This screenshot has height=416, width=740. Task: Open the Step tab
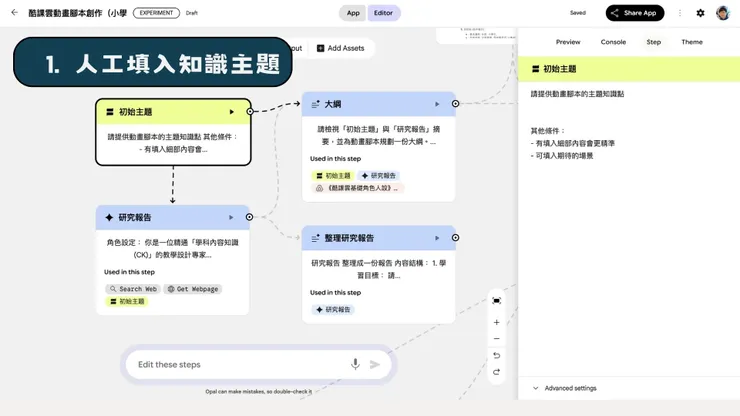(x=654, y=42)
